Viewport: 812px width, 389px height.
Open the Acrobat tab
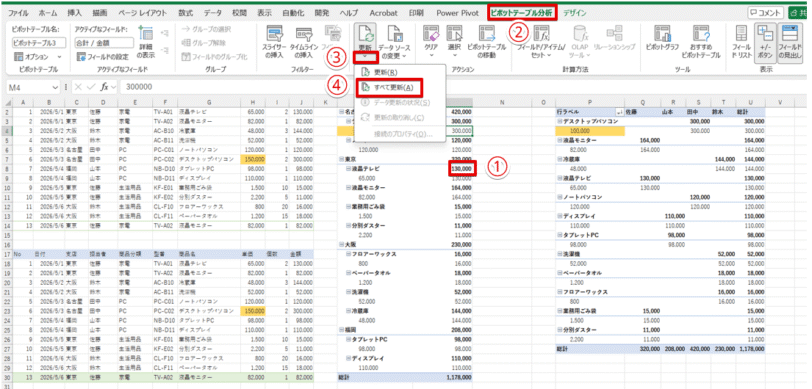click(x=383, y=13)
